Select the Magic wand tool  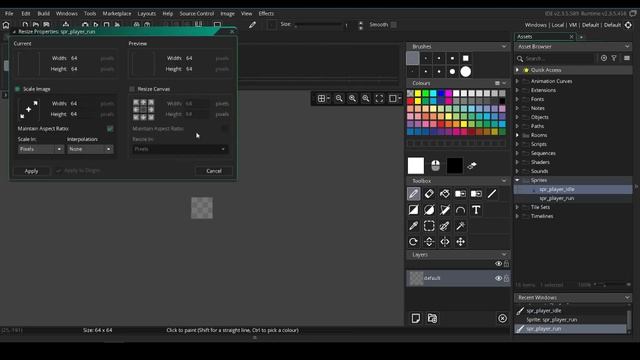click(x=460, y=226)
